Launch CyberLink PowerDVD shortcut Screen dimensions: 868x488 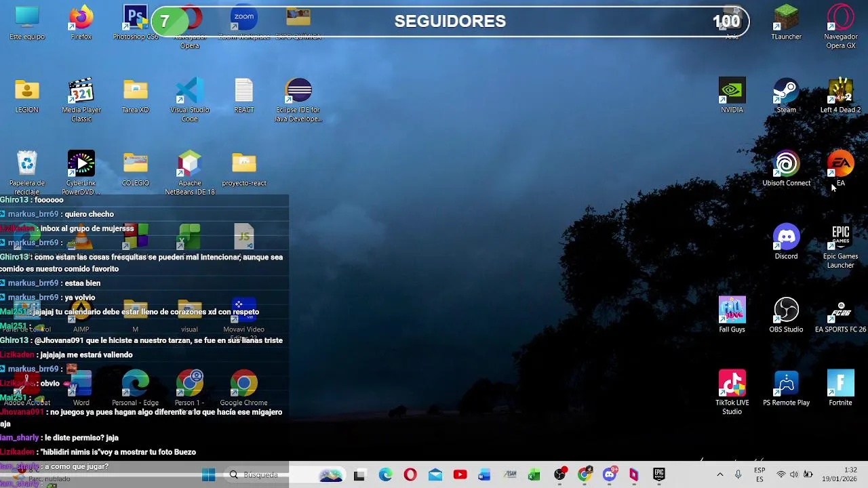pyautogui.click(x=81, y=173)
